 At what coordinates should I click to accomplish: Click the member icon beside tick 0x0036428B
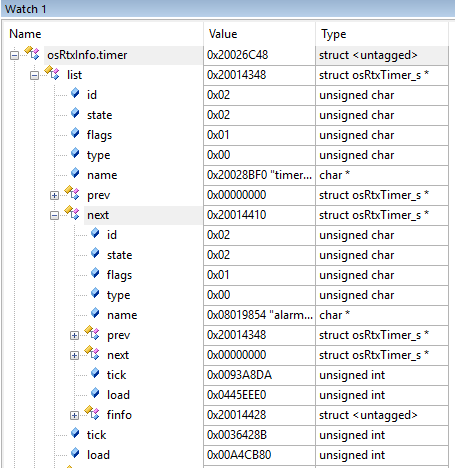[x=75, y=433]
